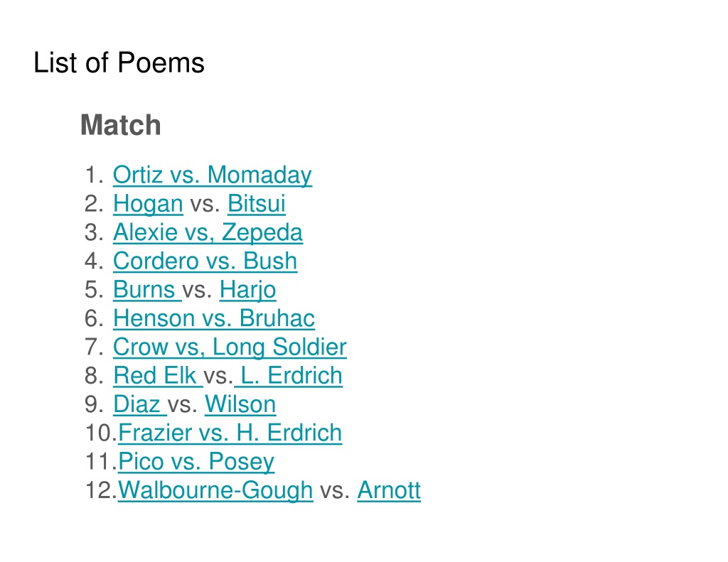Select the List of Poems title
Image resolution: width=728 pixels, height=562 pixels.
(x=119, y=63)
